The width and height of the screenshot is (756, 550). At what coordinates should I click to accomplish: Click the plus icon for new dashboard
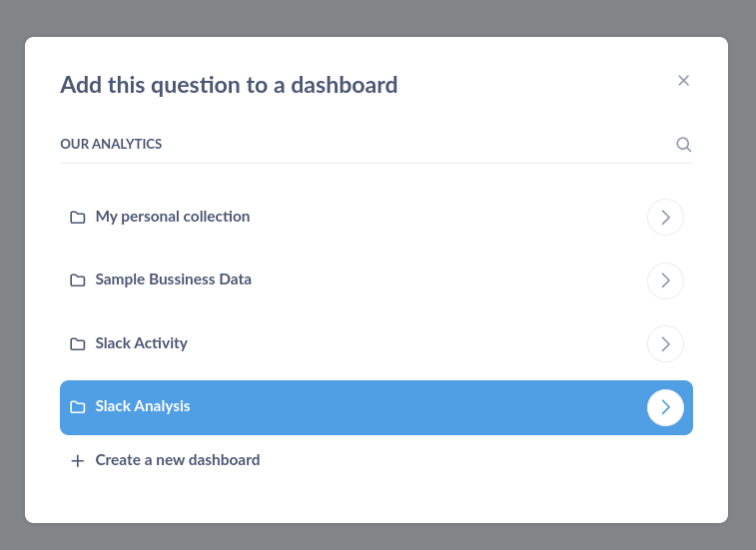tap(78, 461)
